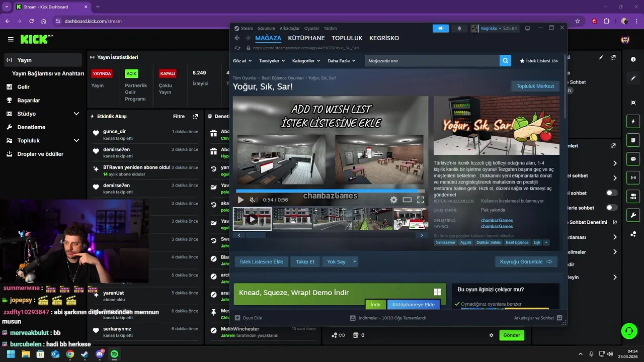Select the second screenshot thumbnail with red storefront
The height and width of the screenshot is (362, 644).
(292, 219)
